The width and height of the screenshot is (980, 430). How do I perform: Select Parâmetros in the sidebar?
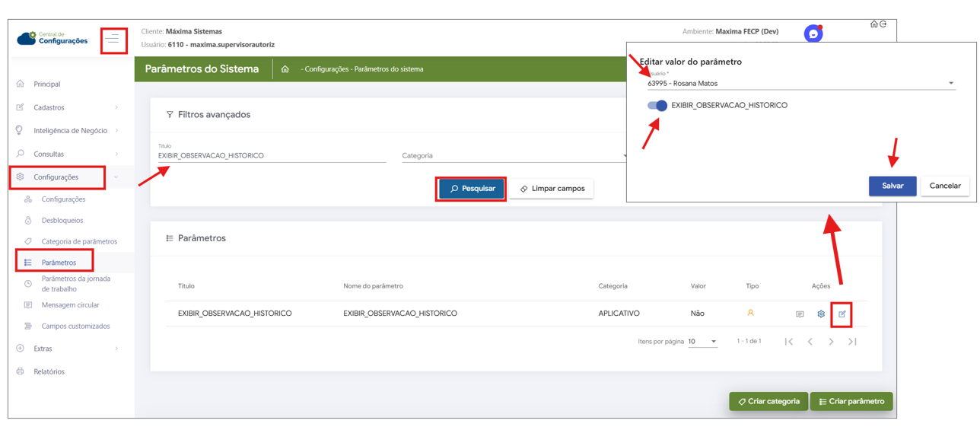pyautogui.click(x=59, y=263)
